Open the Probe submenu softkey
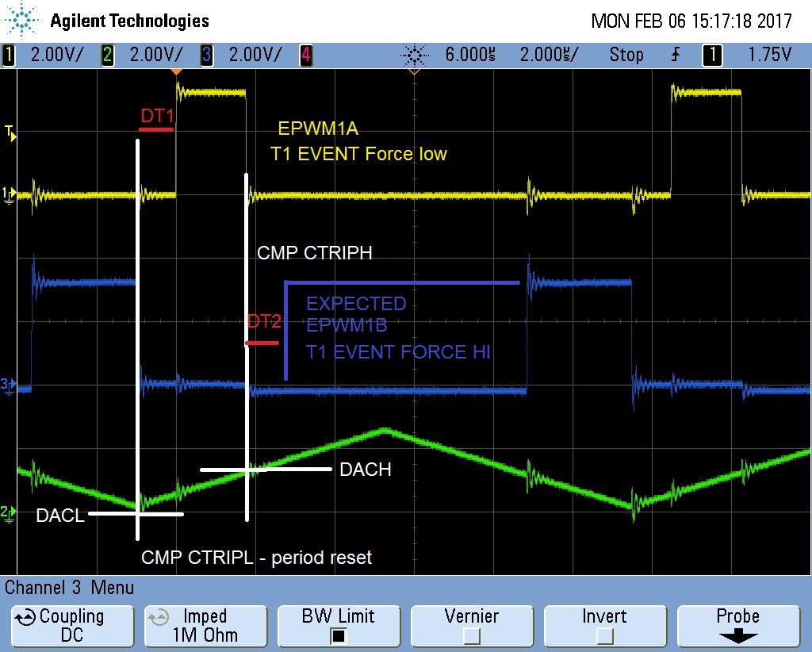This screenshot has width=812, height=652. pyautogui.click(x=738, y=627)
